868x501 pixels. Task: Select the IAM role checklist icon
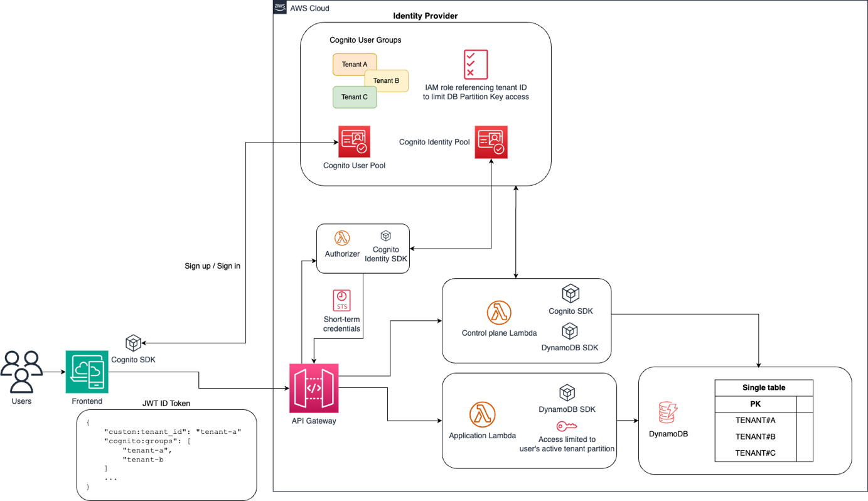(476, 65)
